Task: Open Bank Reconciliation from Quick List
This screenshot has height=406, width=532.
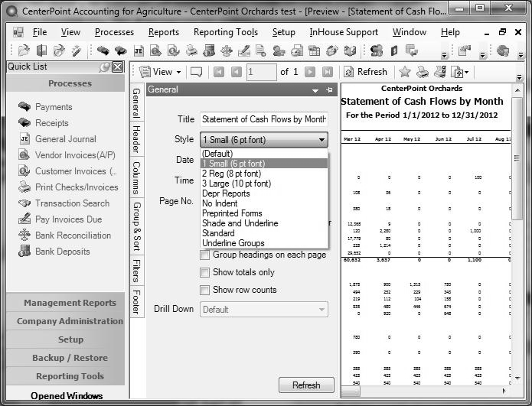Action: click(x=73, y=235)
